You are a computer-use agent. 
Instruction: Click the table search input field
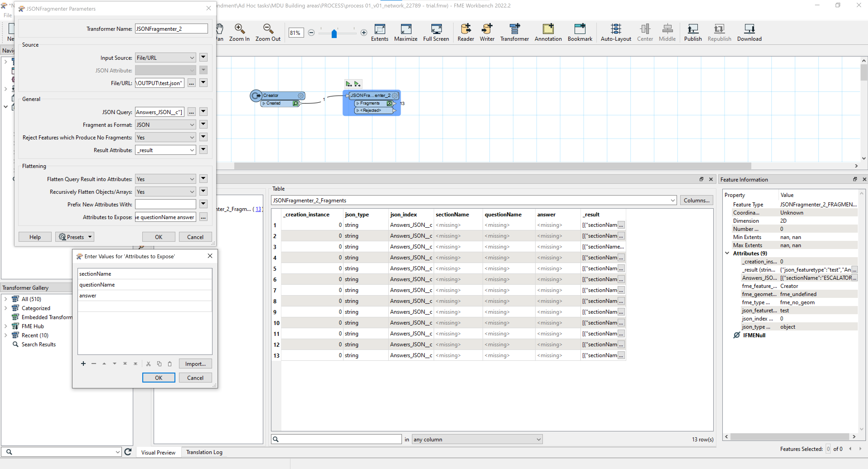coord(336,439)
